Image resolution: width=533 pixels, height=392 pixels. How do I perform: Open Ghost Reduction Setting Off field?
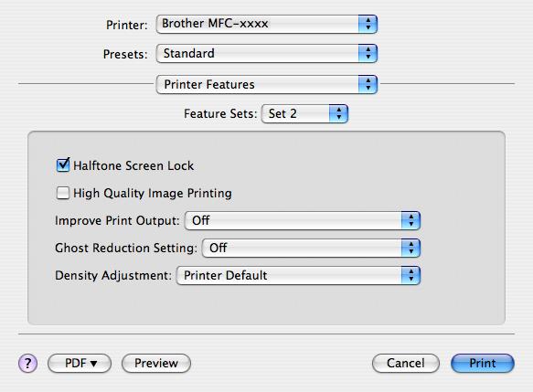point(311,248)
